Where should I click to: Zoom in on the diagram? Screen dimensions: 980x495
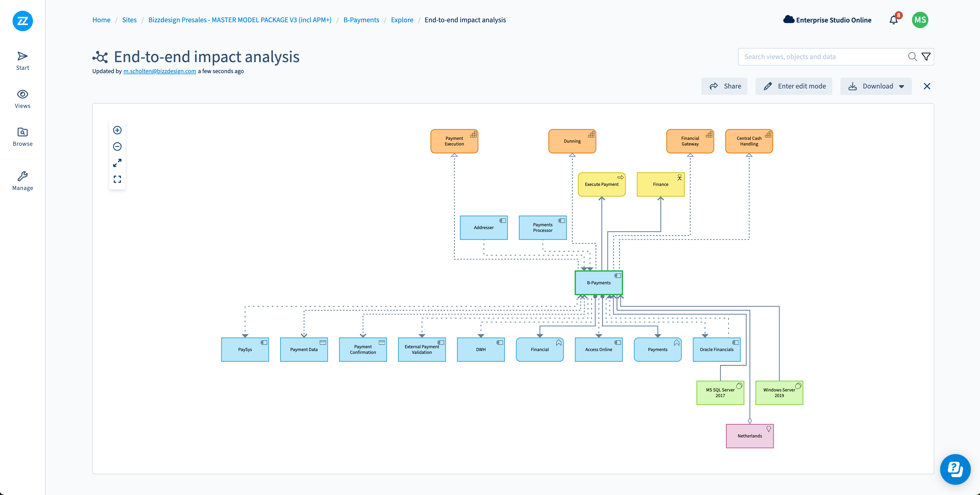point(117,130)
